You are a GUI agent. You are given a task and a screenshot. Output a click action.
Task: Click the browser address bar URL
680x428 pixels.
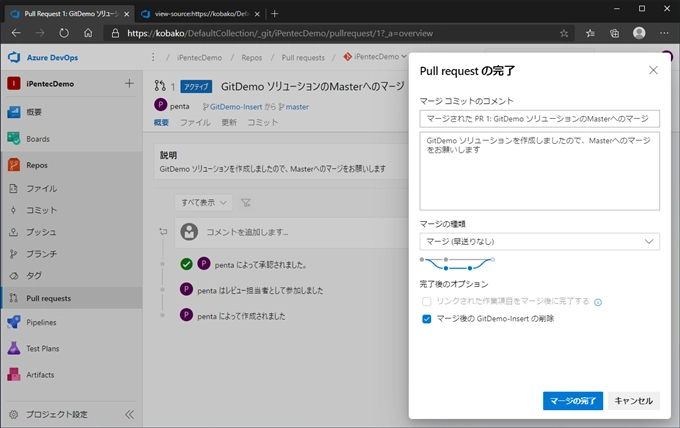280,33
